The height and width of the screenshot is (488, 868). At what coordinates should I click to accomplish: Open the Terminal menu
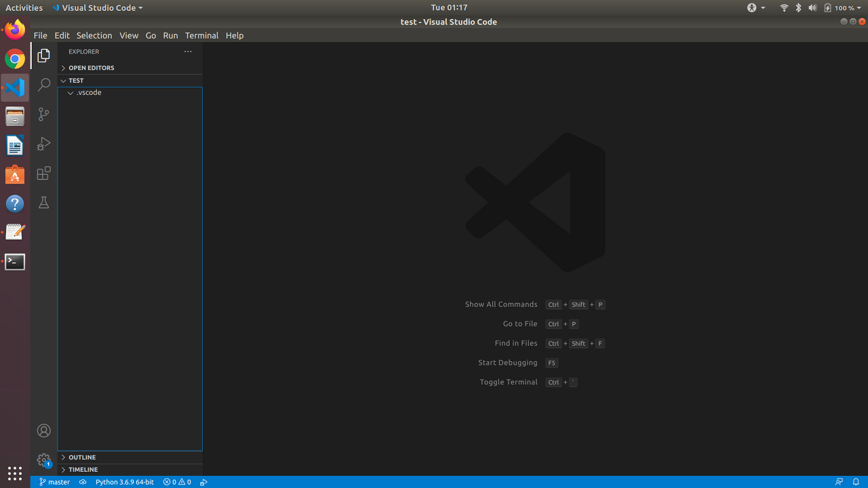[201, 35]
